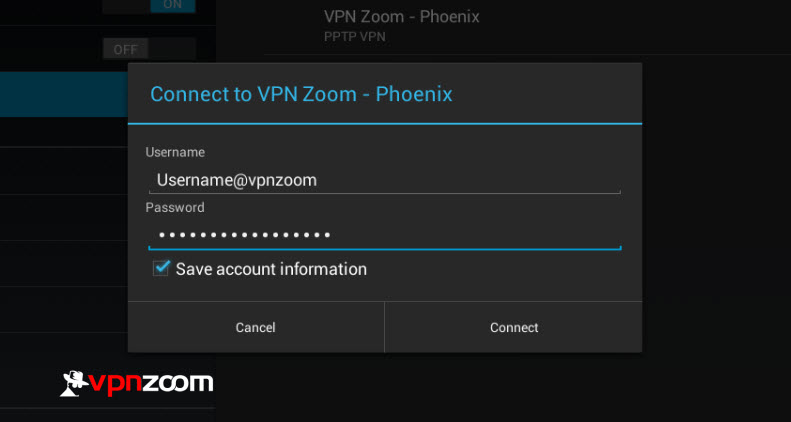This screenshot has width=791, height=422.
Task: Click the Username label
Action: click(175, 152)
